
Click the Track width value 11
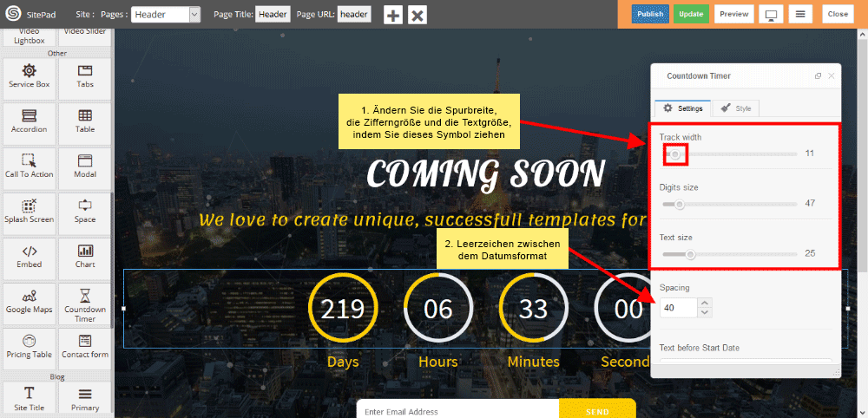click(x=810, y=153)
